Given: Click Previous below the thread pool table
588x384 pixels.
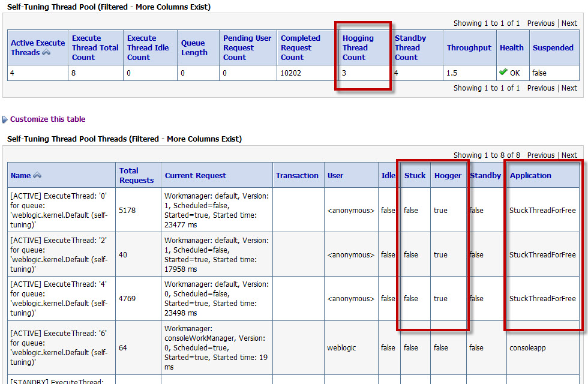Looking at the screenshot, I should click(541, 88).
